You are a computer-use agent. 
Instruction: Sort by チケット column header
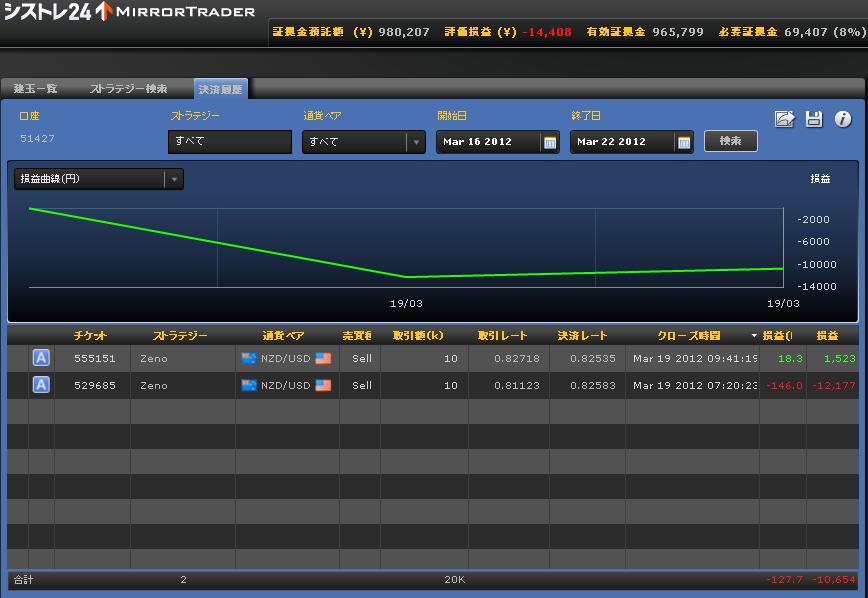[91, 336]
